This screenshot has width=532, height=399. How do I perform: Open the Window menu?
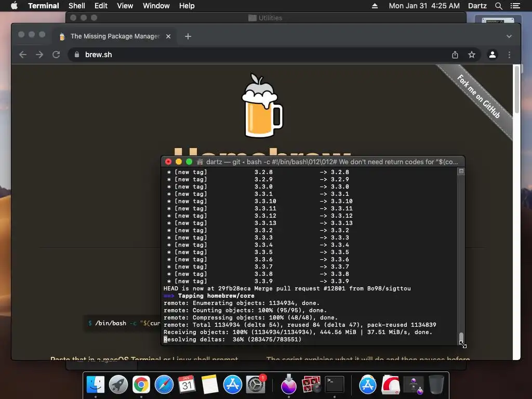pyautogui.click(x=156, y=6)
